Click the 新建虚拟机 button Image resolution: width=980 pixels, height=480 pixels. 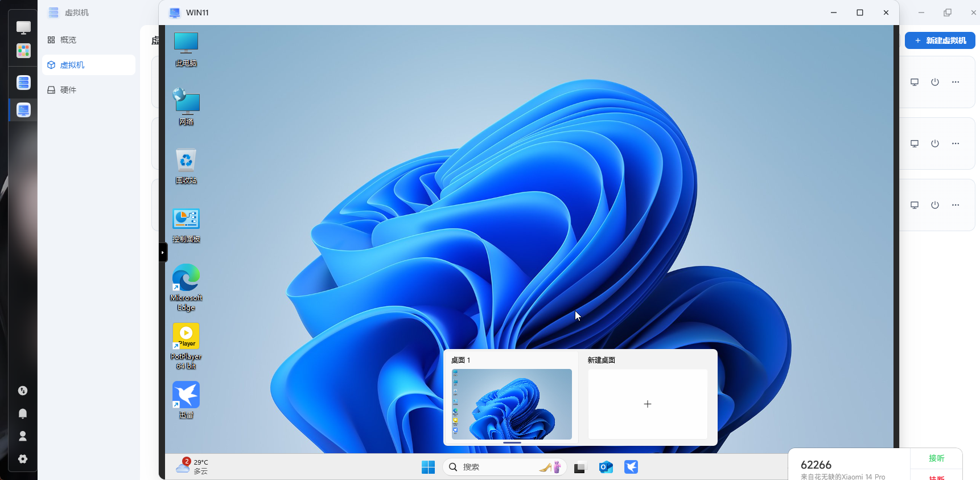click(x=940, y=40)
